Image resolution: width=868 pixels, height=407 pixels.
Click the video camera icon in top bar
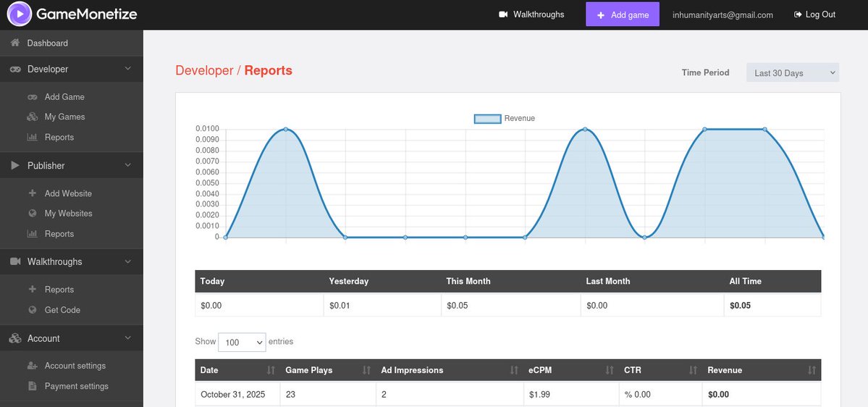pyautogui.click(x=503, y=14)
